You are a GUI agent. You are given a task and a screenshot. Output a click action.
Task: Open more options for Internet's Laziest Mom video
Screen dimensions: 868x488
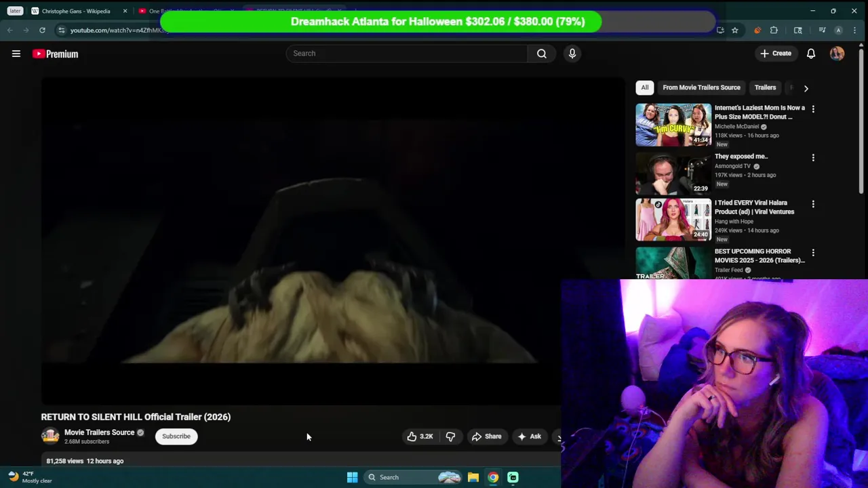coord(813,108)
